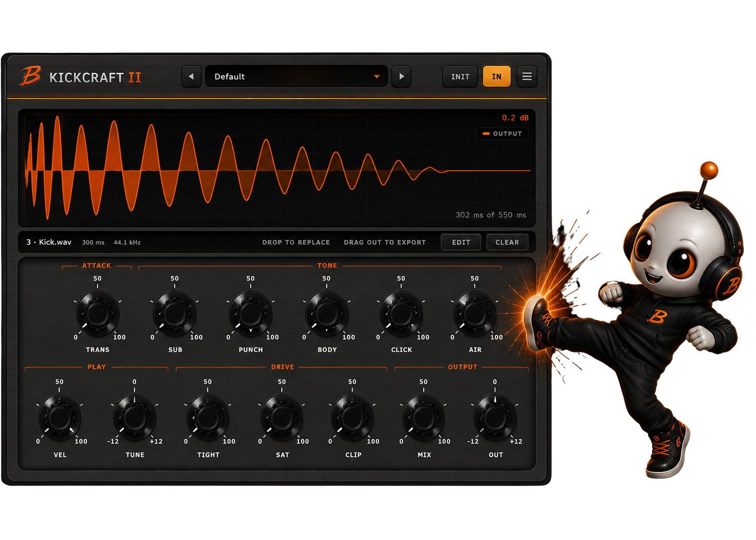The image size is (756, 540).
Task: Open the hamburger menu
Action: click(527, 76)
